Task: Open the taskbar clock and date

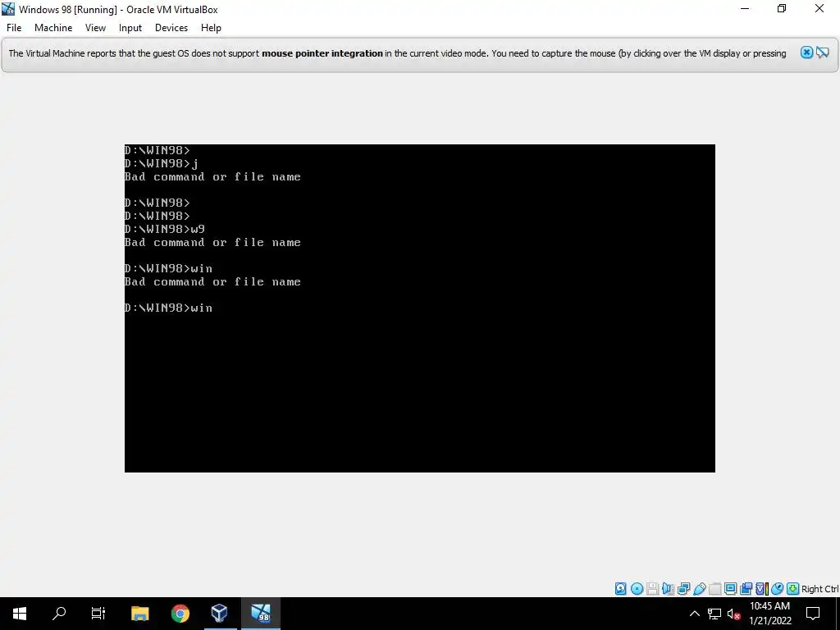Action: [x=769, y=614]
